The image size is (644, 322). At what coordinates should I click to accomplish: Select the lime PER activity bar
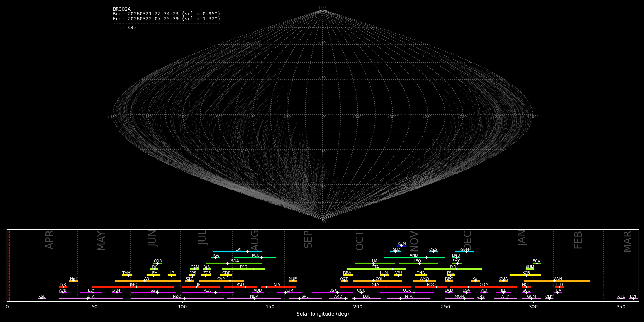pos(244,269)
